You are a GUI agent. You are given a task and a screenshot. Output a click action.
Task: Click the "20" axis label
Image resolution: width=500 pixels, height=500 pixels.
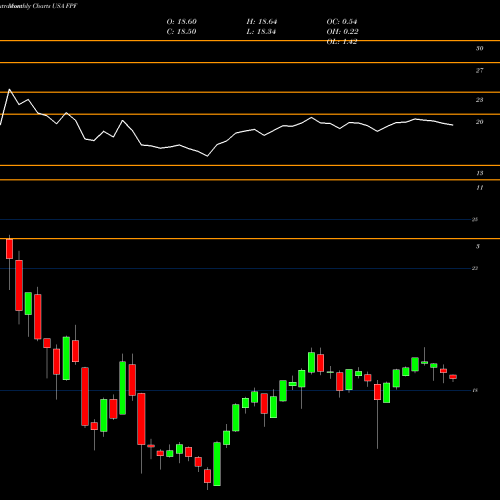[x=479, y=122]
